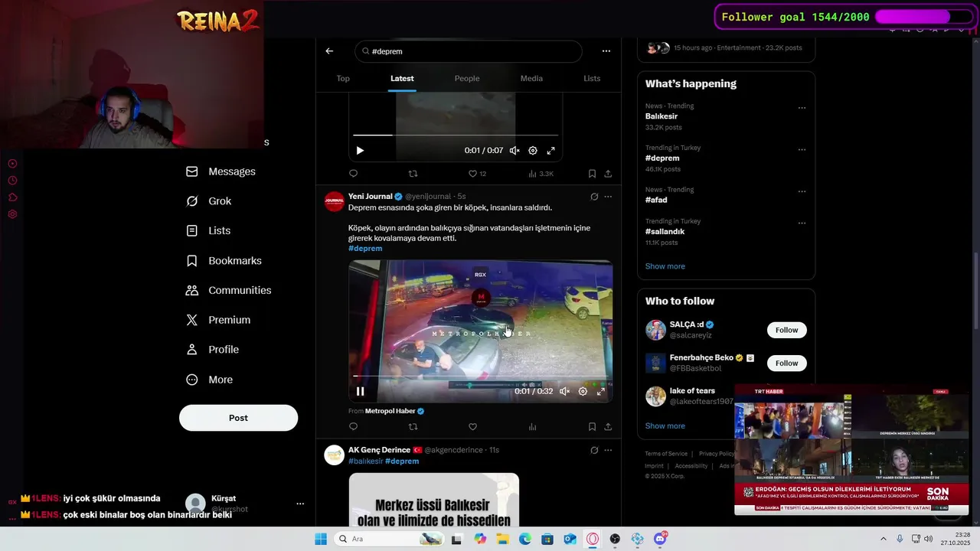The image size is (980, 551).
Task: Ask Grok about the Yeni Journal post
Action: point(594,197)
